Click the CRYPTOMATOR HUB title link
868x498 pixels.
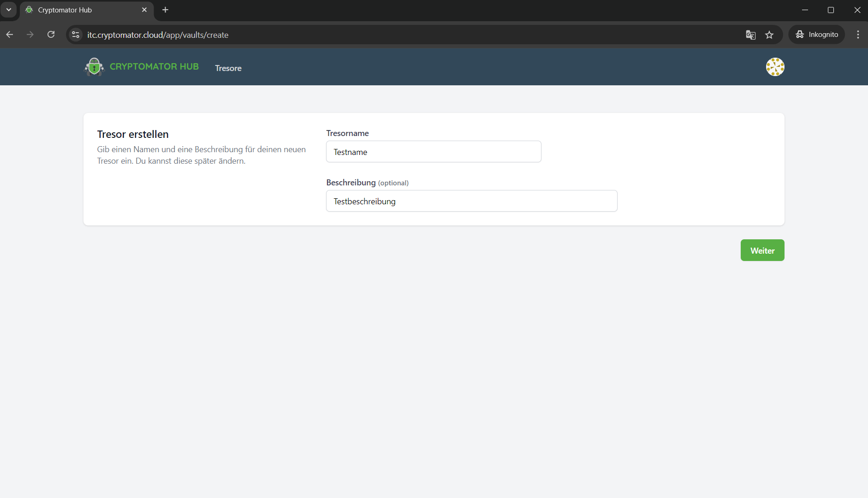click(154, 66)
